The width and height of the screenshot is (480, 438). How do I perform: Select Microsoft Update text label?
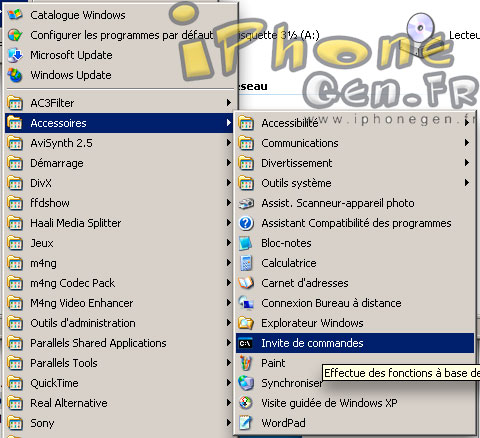(x=71, y=55)
